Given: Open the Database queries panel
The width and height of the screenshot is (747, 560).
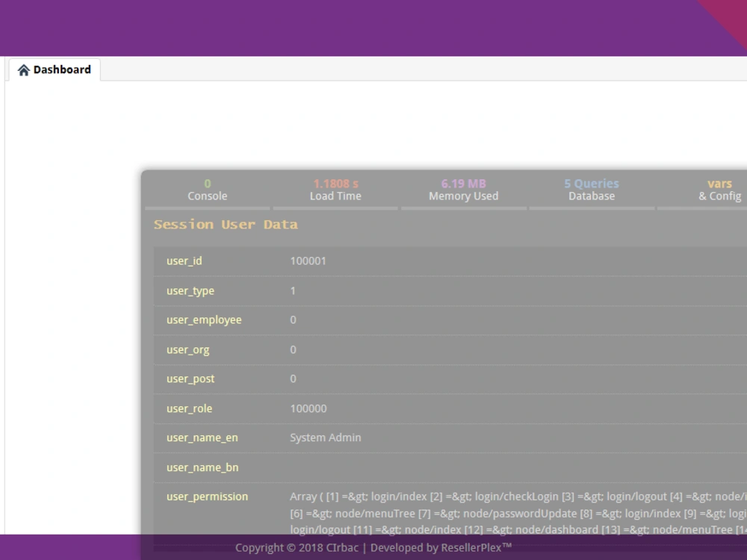Looking at the screenshot, I should pyautogui.click(x=591, y=189).
